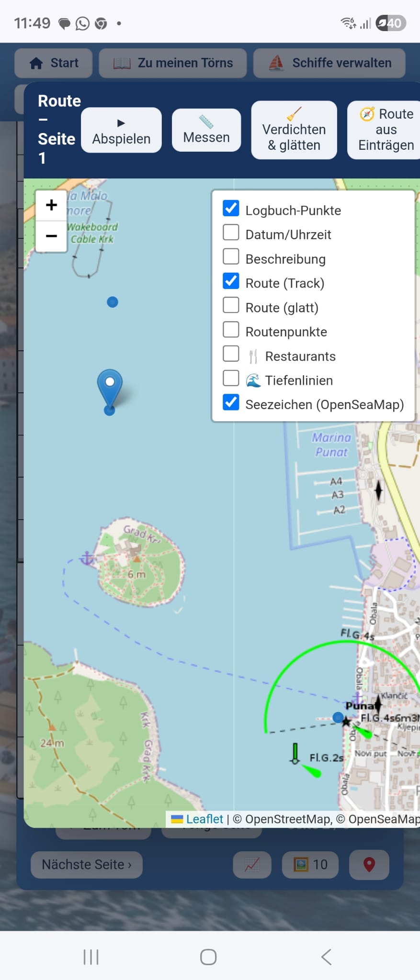Tap the Android recent apps button
Viewport: 420px width, 980px height.
91,957
